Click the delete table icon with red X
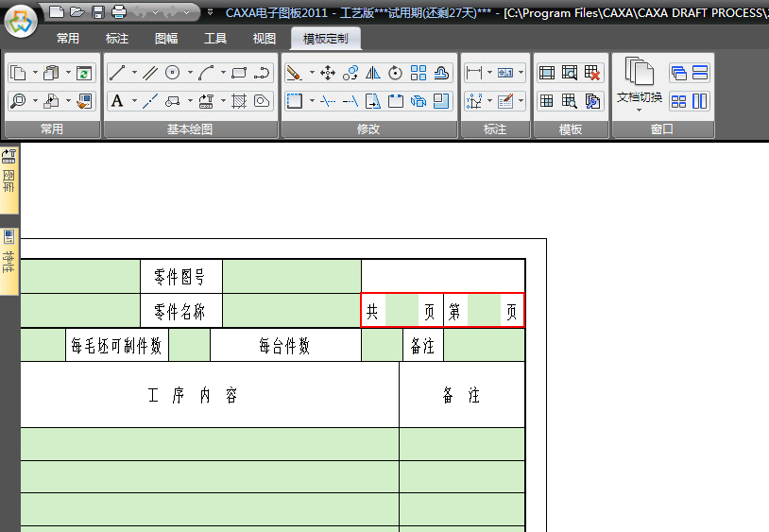Image resolution: width=769 pixels, height=532 pixels. (592, 73)
